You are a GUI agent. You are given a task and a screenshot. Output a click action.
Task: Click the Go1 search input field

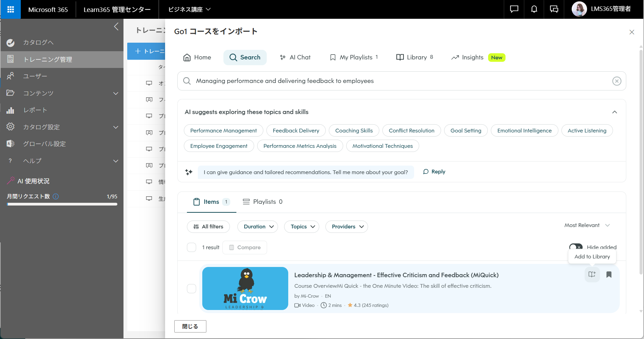(x=402, y=81)
